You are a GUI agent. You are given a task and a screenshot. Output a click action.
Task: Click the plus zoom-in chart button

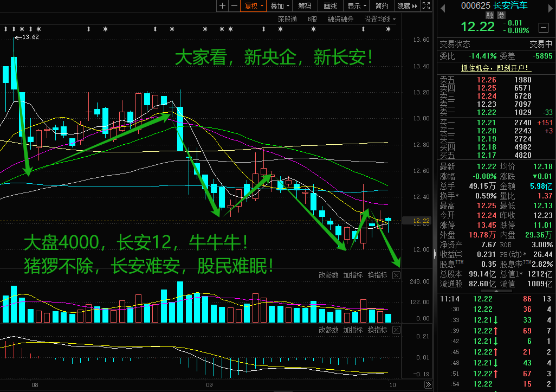pos(222,5)
